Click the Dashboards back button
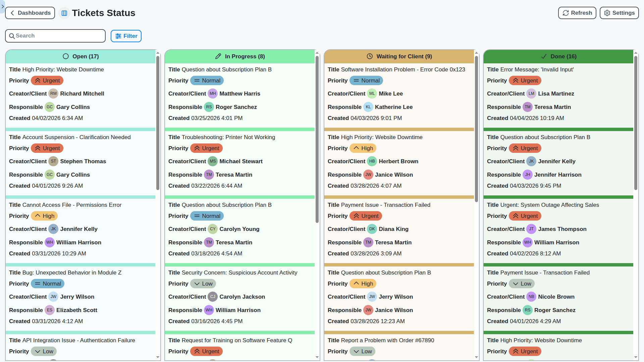This screenshot has width=644, height=362. click(x=30, y=13)
